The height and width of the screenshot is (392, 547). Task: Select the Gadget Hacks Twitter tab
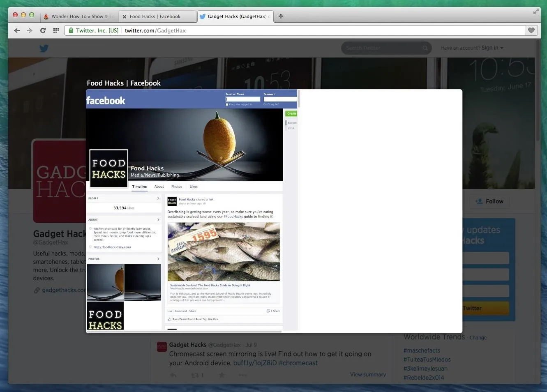click(235, 16)
